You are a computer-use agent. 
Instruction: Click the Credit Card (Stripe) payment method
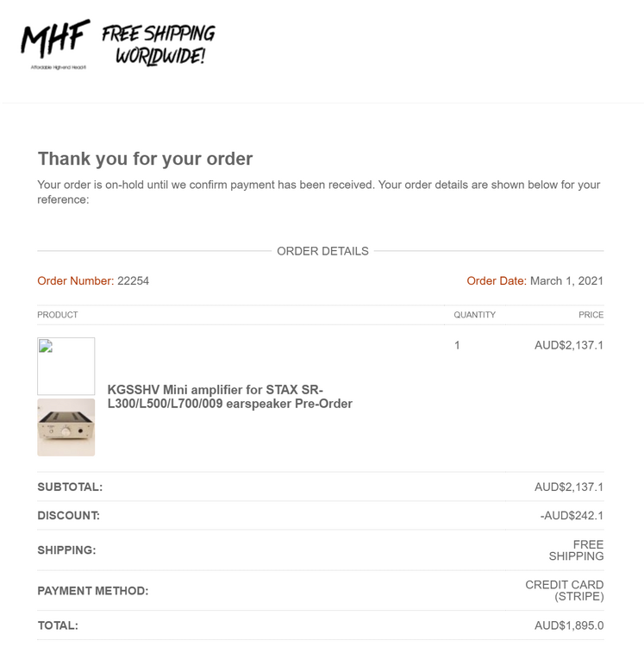pyautogui.click(x=565, y=590)
